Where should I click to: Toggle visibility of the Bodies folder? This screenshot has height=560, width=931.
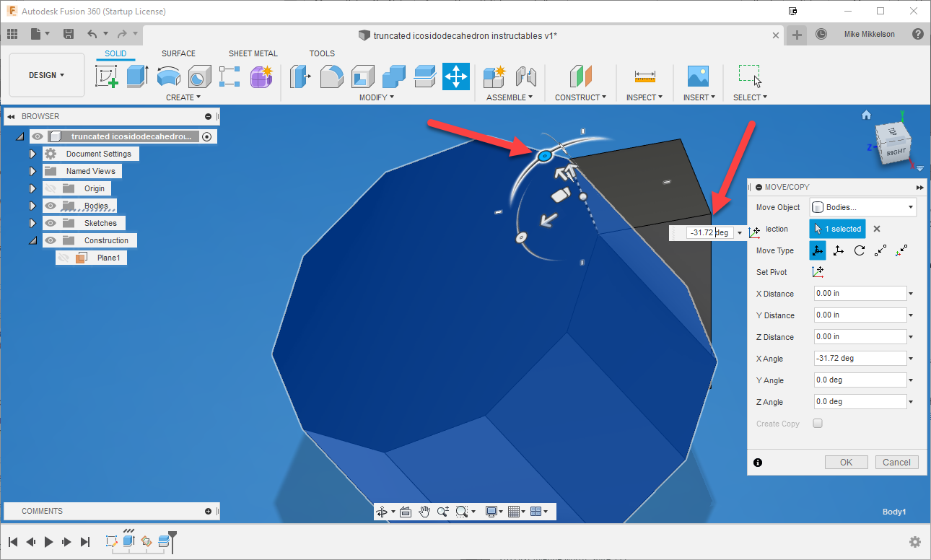(51, 205)
